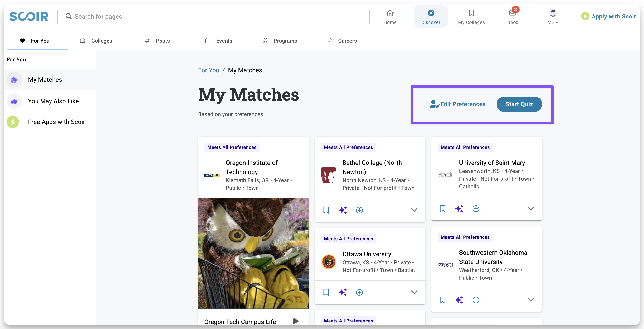Click the thumbs-up icon in sidebar

click(14, 101)
